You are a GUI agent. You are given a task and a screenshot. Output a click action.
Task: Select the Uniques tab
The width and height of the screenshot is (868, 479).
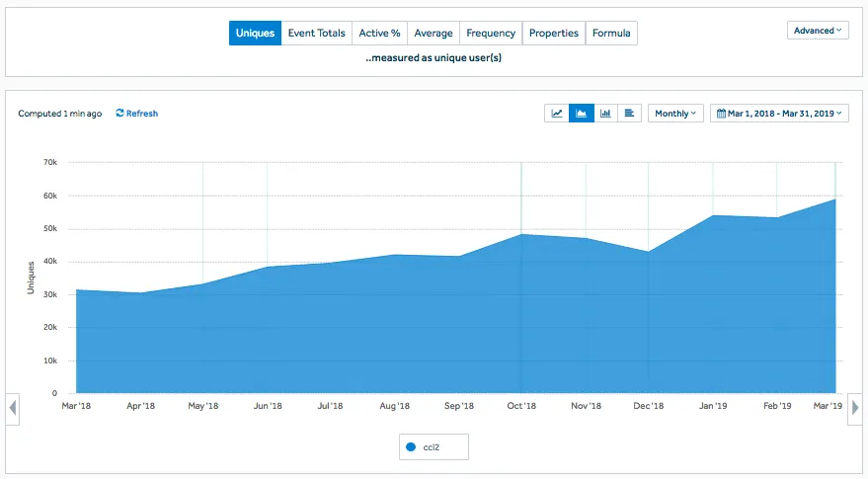click(255, 33)
